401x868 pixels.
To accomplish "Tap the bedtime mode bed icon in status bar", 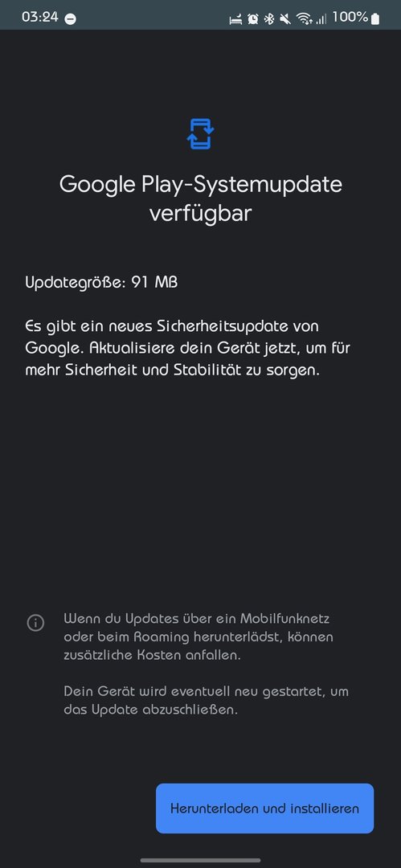I will click(x=236, y=19).
